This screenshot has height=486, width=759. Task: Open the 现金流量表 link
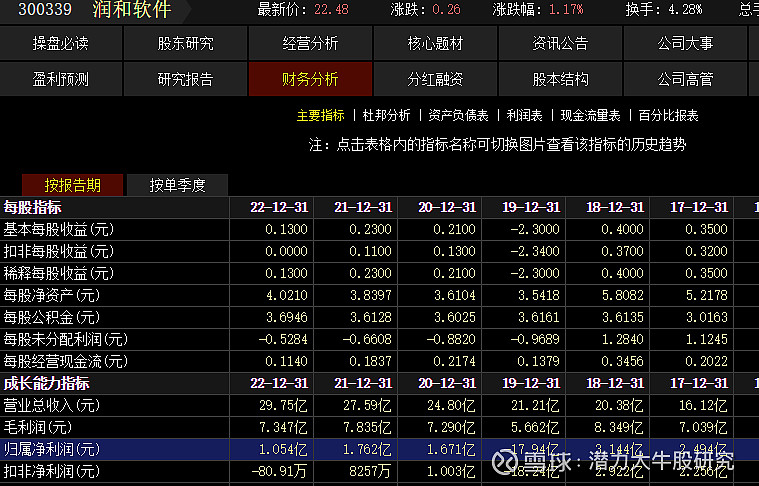click(590, 115)
